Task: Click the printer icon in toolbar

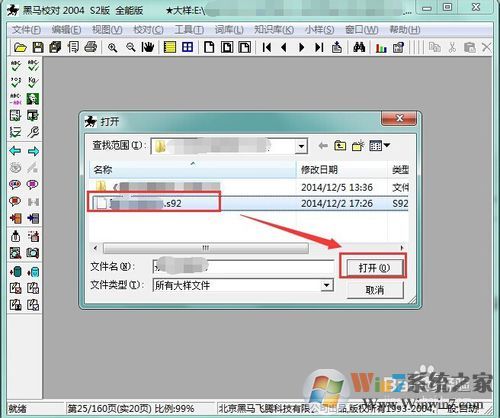Action: 91,47
